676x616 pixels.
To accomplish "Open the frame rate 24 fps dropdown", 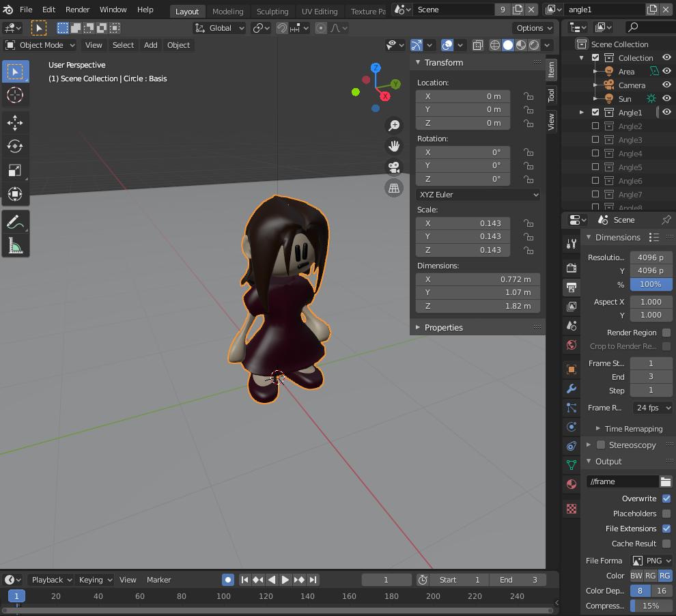I will (652, 408).
